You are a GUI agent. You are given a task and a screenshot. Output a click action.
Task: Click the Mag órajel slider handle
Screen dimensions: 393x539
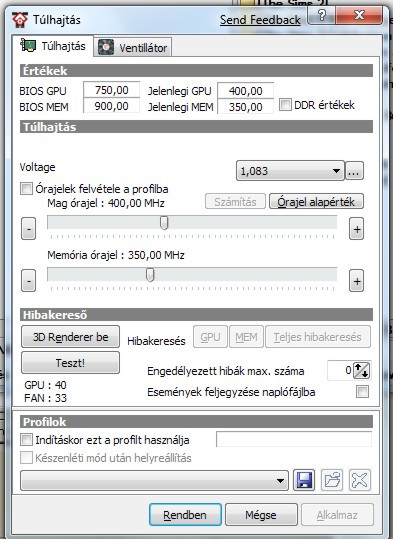pos(164,222)
